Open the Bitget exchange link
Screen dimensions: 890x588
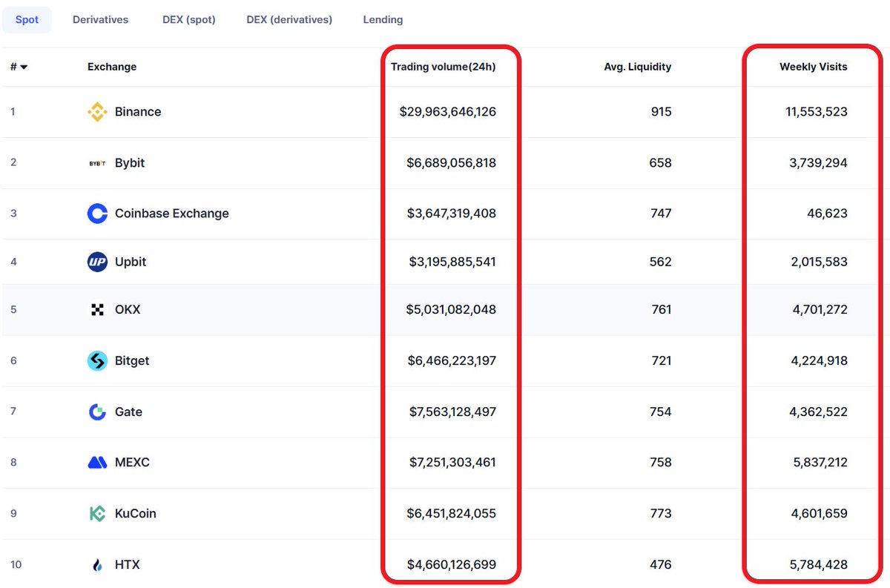tap(132, 361)
